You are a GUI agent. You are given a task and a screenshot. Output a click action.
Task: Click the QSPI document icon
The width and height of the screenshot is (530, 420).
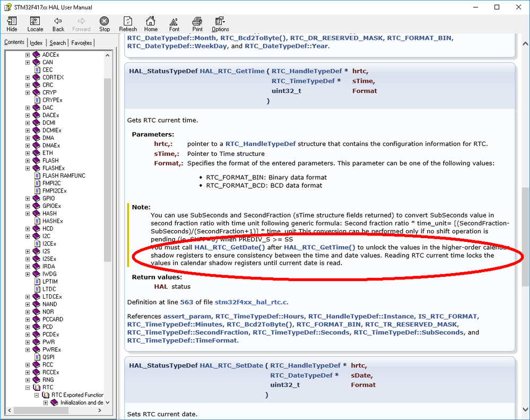tap(37, 357)
